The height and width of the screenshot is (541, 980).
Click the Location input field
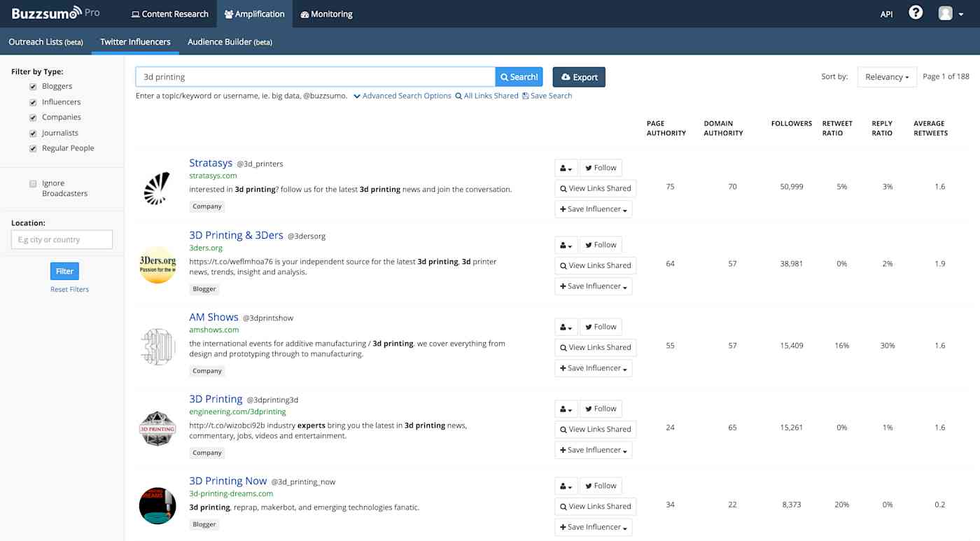pyautogui.click(x=62, y=239)
